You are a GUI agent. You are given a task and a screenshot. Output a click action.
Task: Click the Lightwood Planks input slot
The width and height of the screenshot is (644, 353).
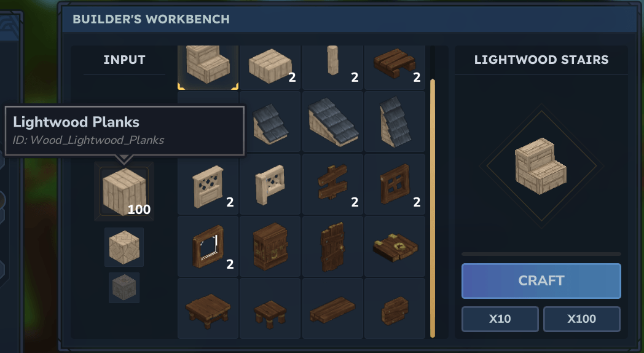[x=124, y=191]
